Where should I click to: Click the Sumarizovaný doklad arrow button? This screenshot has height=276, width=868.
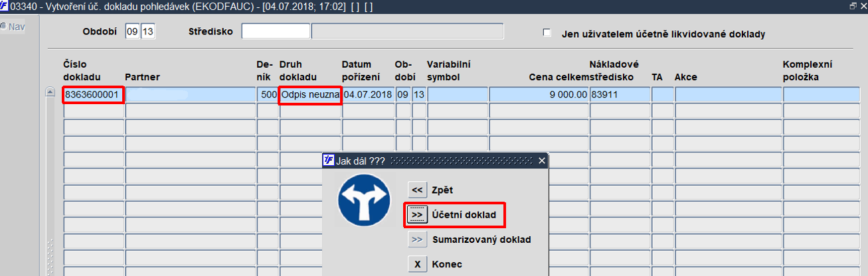pyautogui.click(x=417, y=240)
